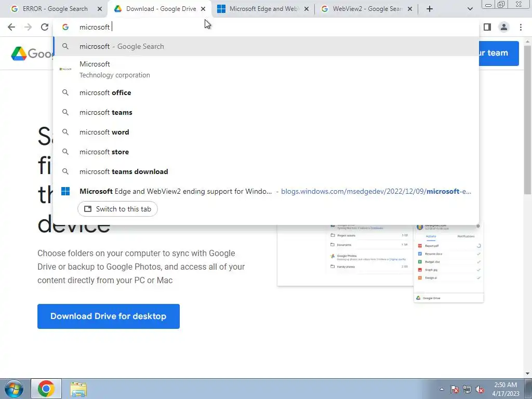The height and width of the screenshot is (399, 532).
Task: Click the Google G icon in omnibox
Action: tap(65, 27)
